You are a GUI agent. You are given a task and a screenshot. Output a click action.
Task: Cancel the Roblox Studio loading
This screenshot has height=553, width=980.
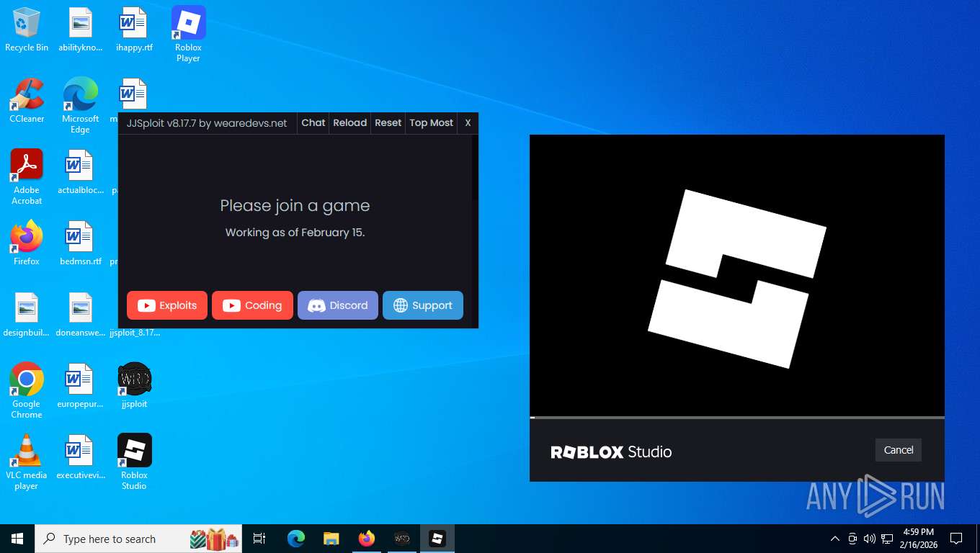point(899,450)
